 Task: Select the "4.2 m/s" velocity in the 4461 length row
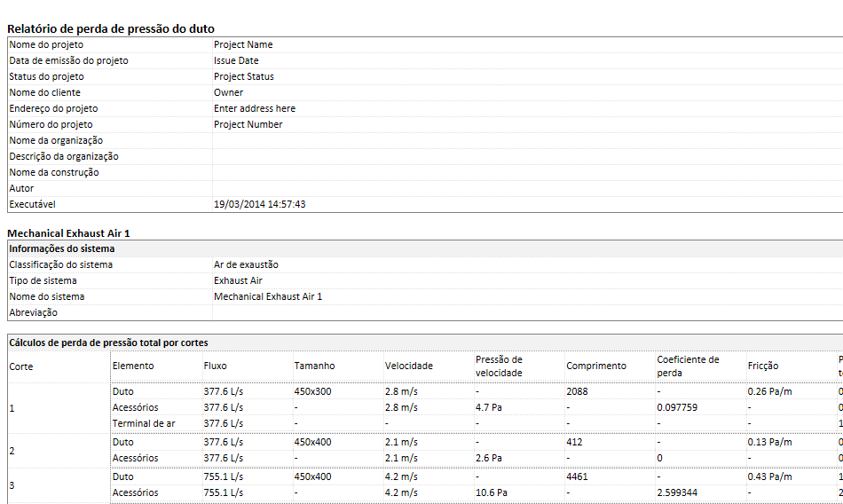tap(401, 476)
